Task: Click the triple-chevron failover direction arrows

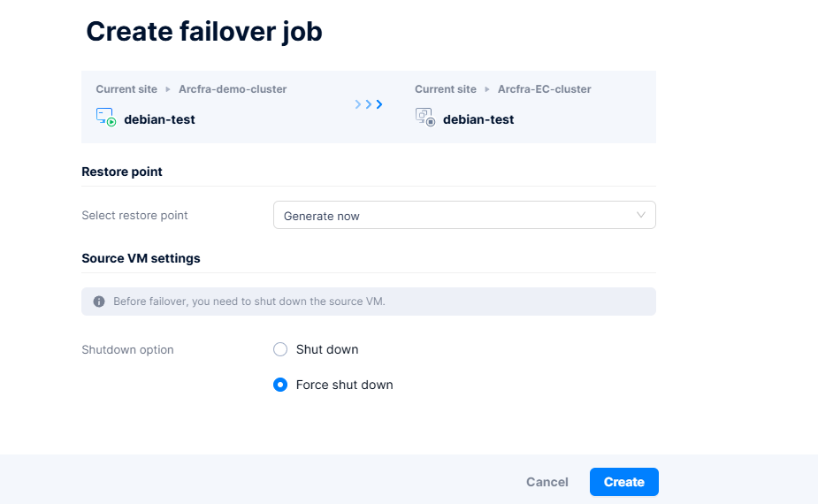Action: coord(369,104)
